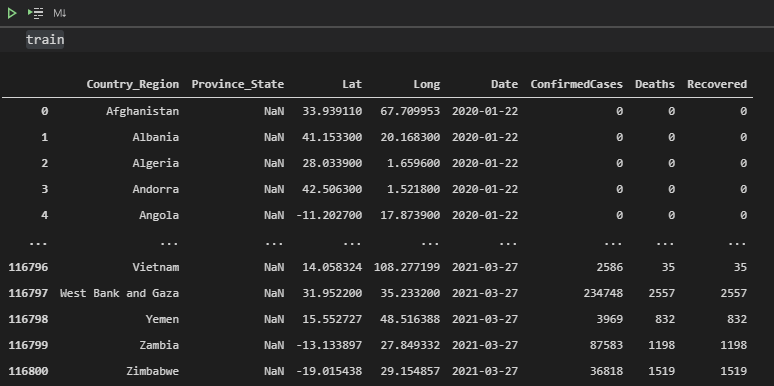Click confirmed cases value 234748
This screenshot has width=774, height=386.
(603, 293)
